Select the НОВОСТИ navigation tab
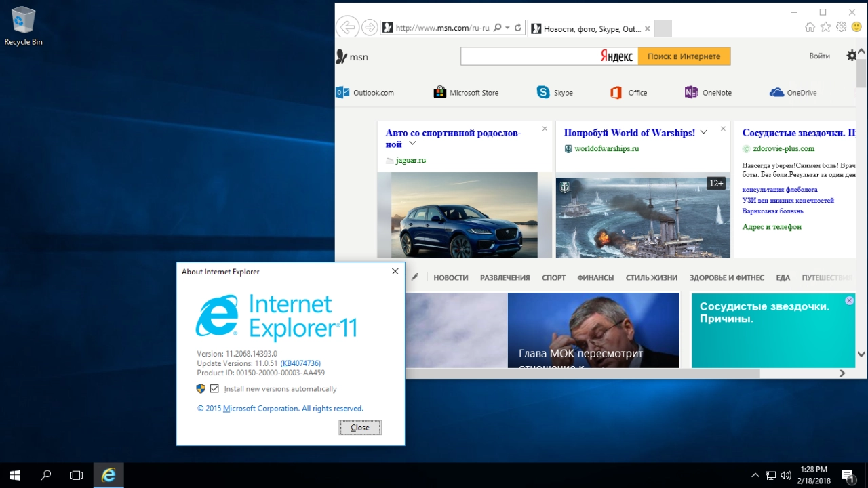The image size is (868, 488). [451, 277]
